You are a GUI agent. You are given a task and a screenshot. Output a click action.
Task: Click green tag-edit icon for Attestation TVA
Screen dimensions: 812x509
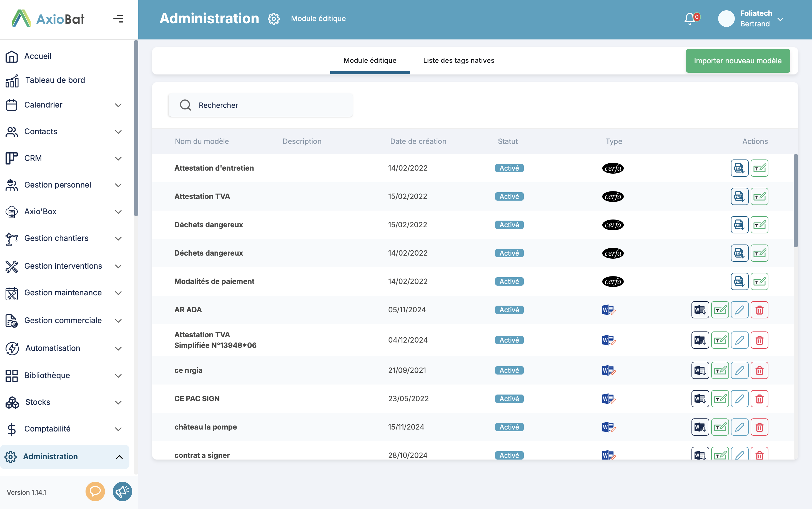[x=759, y=196]
